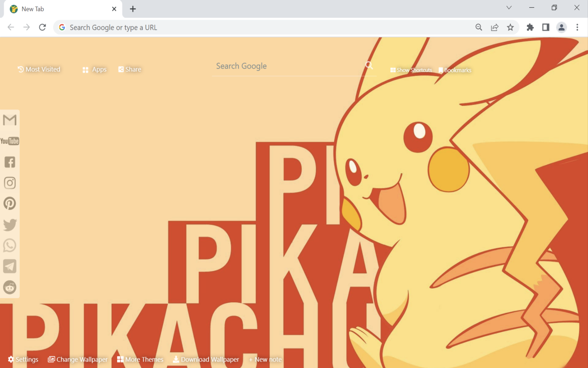588x368 pixels.
Task: Reload the page
Action: pos(42,27)
